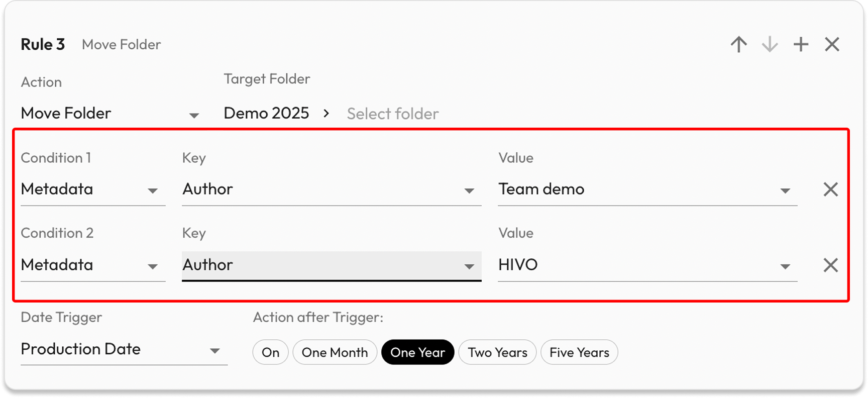Choose the Five Years trigger option
This screenshot has height=398, width=868.
coord(579,352)
